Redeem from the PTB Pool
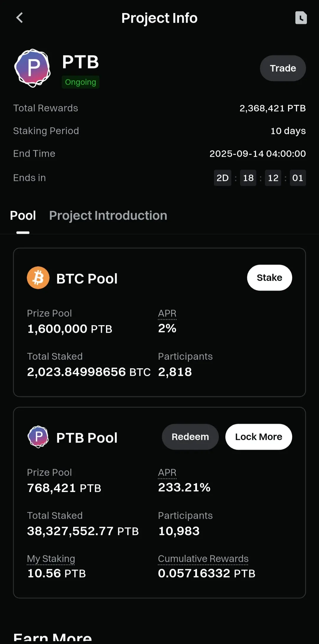Screen dimensions: 319x644 (x=190, y=437)
